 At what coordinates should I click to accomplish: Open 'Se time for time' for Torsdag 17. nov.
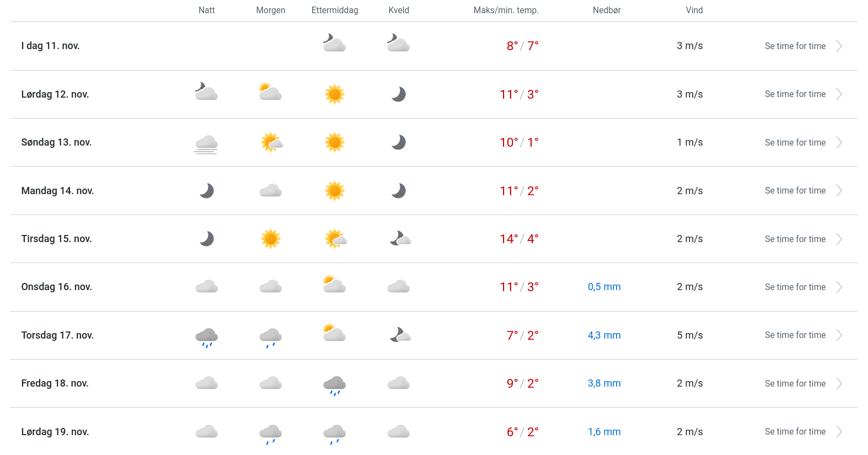(x=795, y=335)
